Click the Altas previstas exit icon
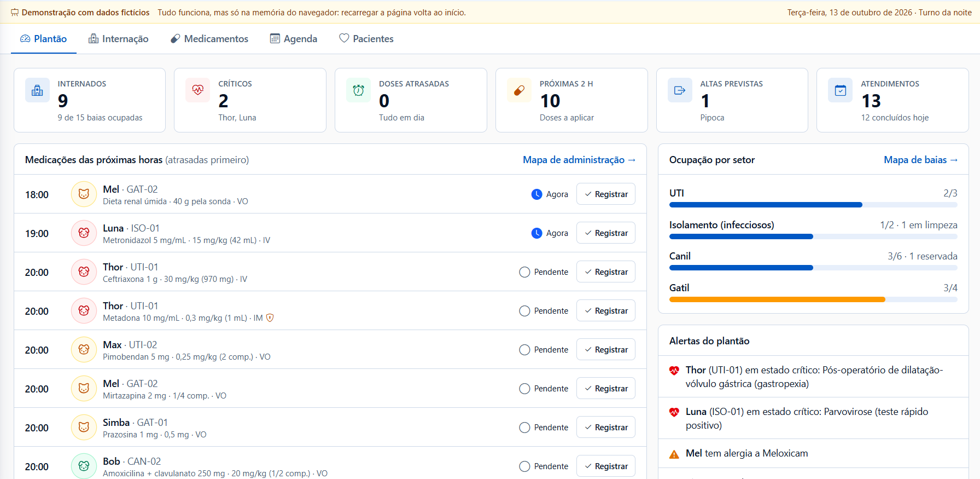980x479 pixels. tap(680, 90)
